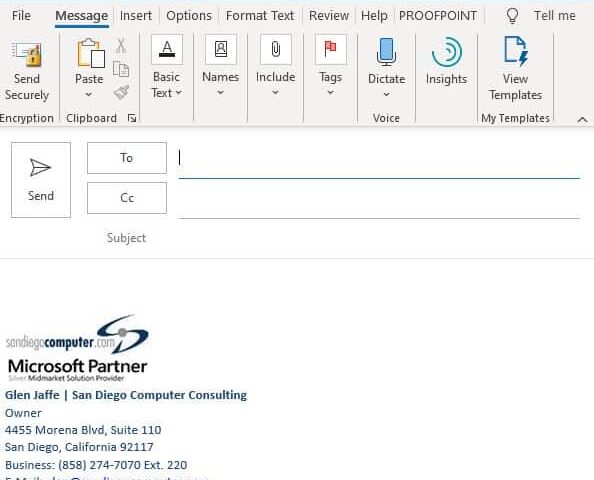
Task: Select the Format Painter brush icon
Action: (x=121, y=92)
